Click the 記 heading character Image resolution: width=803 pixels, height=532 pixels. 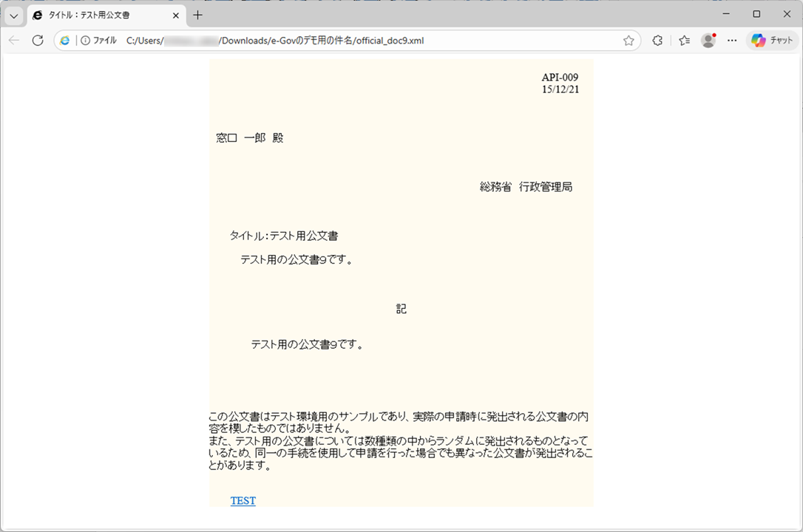click(401, 309)
